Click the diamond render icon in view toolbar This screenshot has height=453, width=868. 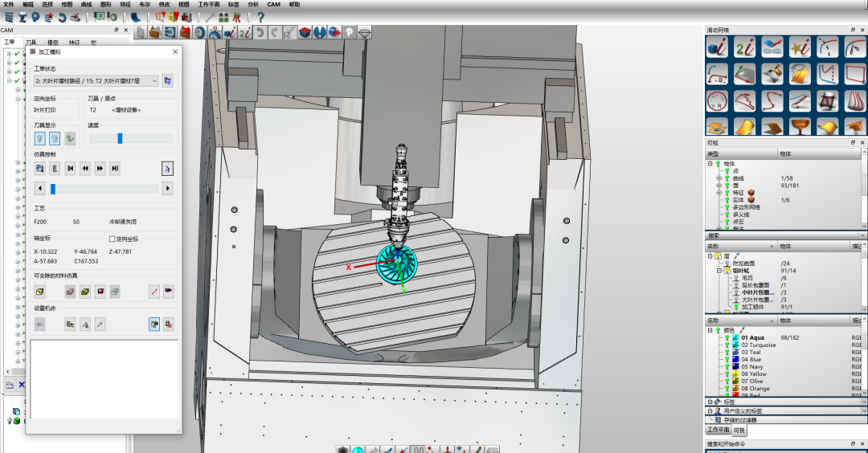pyautogui.click(x=366, y=33)
